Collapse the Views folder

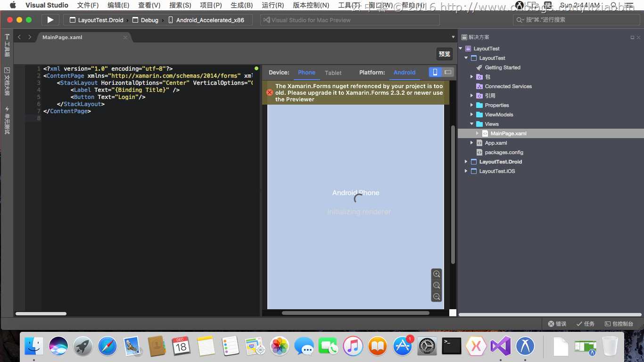(471, 124)
